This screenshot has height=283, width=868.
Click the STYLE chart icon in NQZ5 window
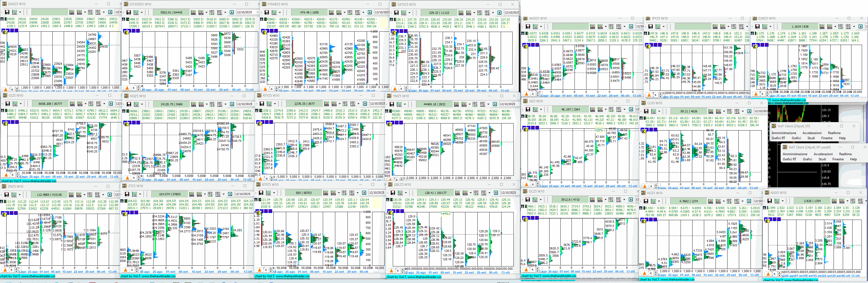coord(201,104)
